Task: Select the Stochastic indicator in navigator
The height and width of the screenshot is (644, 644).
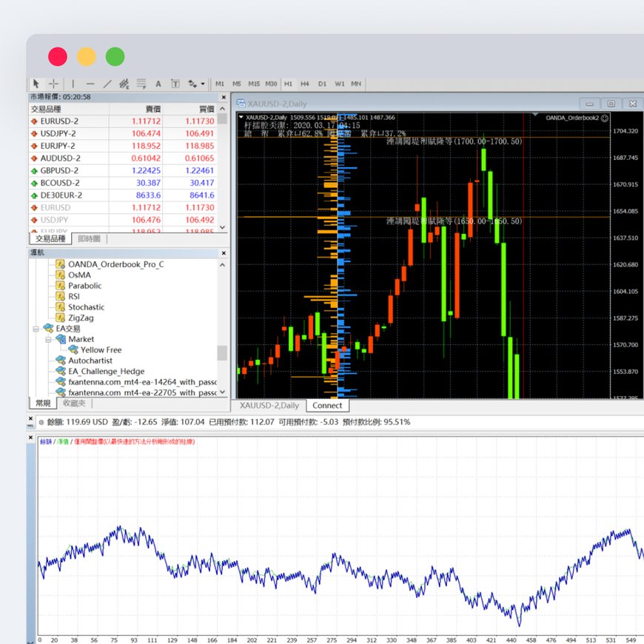Action: point(86,306)
